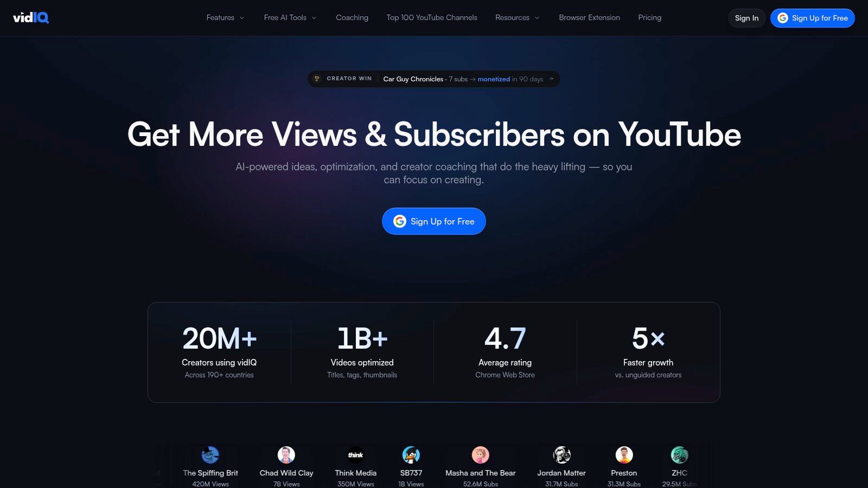Open the Pricing page
Screen dimensions: 868x488
click(649, 18)
